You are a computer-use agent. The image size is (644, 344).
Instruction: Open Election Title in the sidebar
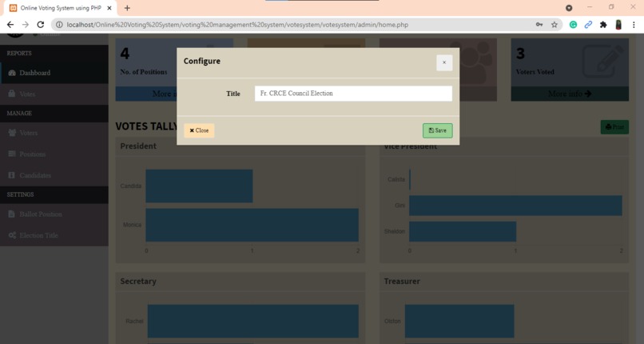(54, 235)
